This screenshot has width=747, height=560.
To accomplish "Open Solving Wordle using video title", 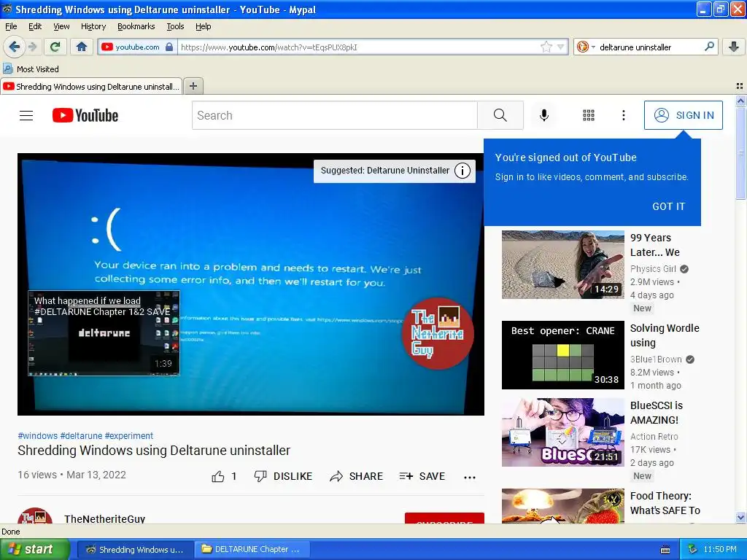I will pos(665,335).
